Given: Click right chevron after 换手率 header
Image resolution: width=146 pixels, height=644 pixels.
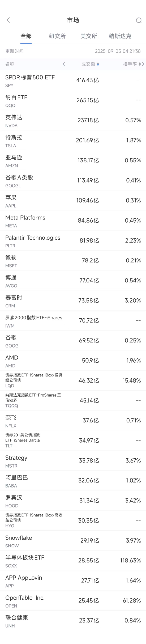Looking at the screenshot, I should [x=143, y=64].
